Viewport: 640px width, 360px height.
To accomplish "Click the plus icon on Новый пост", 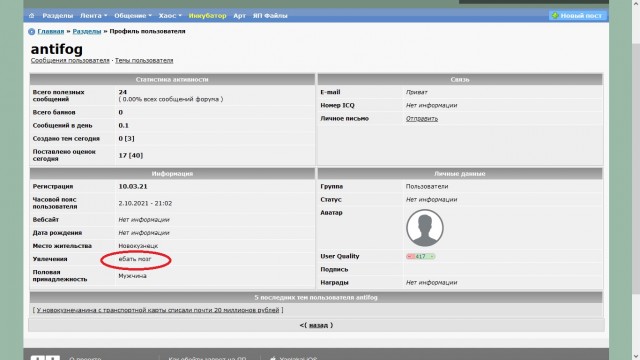I will click(x=555, y=16).
